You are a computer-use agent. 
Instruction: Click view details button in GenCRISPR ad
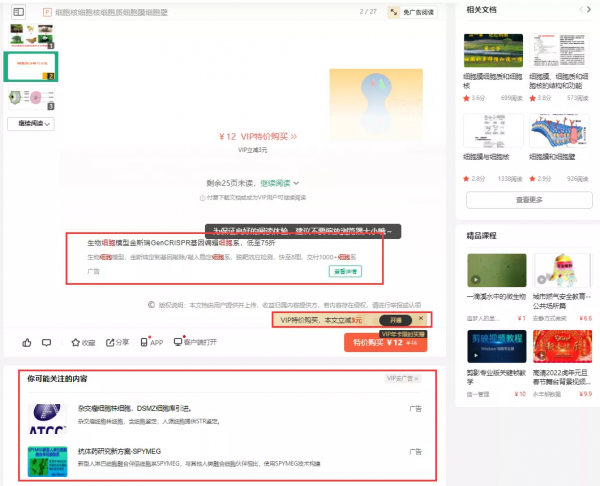345,271
